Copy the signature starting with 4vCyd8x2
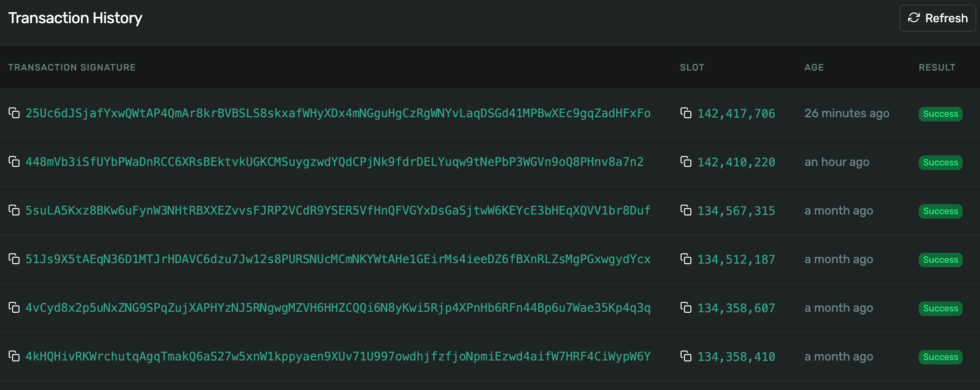Image resolution: width=980 pixels, height=390 pixels. [x=14, y=307]
